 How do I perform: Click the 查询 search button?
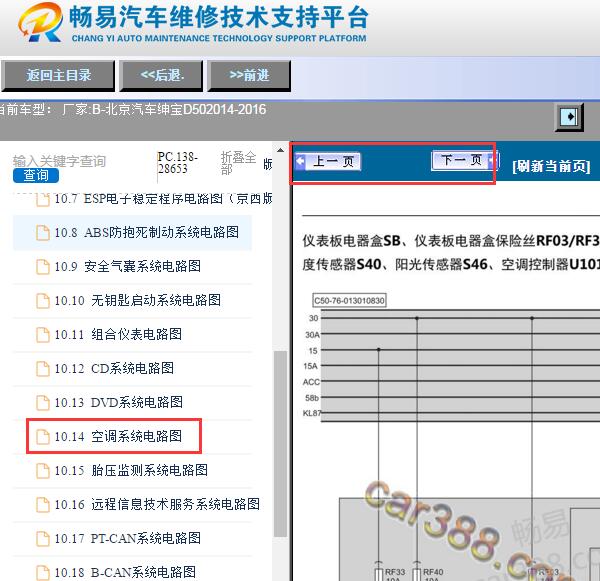(36, 175)
